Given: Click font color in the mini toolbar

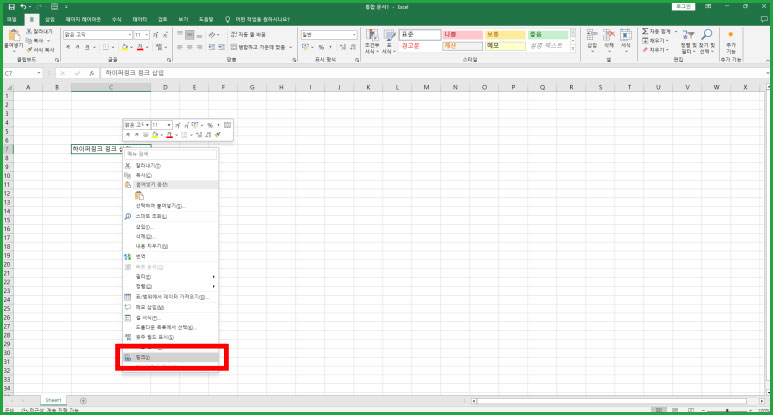Looking at the screenshot, I should pyautogui.click(x=169, y=135).
